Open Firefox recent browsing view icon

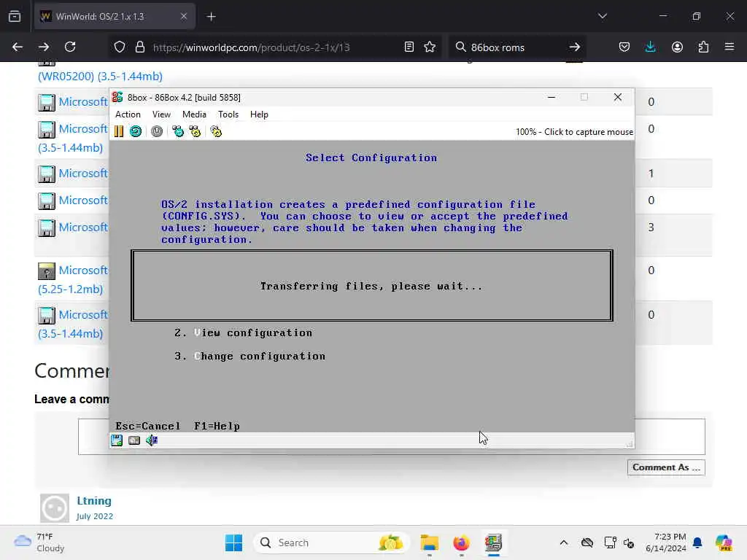click(x=15, y=17)
